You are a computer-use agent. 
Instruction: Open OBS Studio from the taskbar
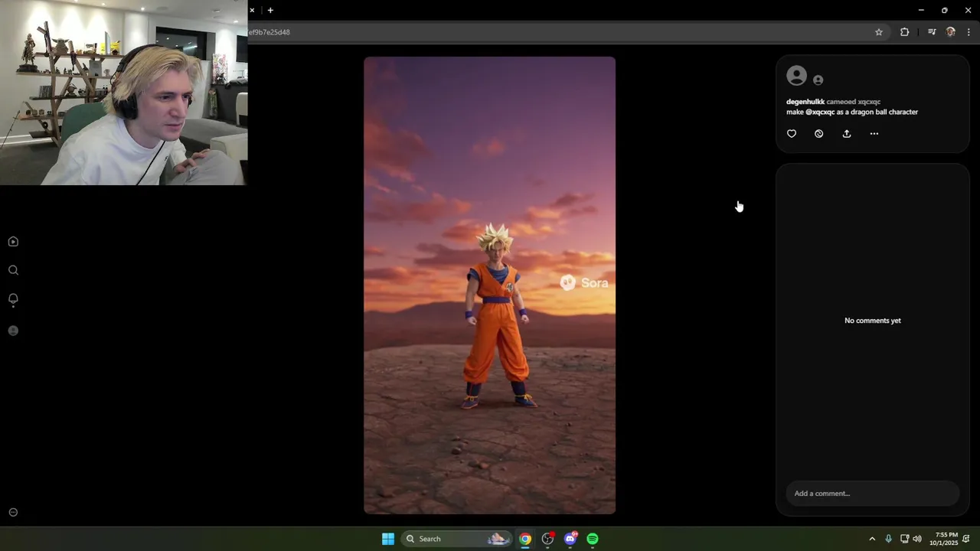pos(547,539)
